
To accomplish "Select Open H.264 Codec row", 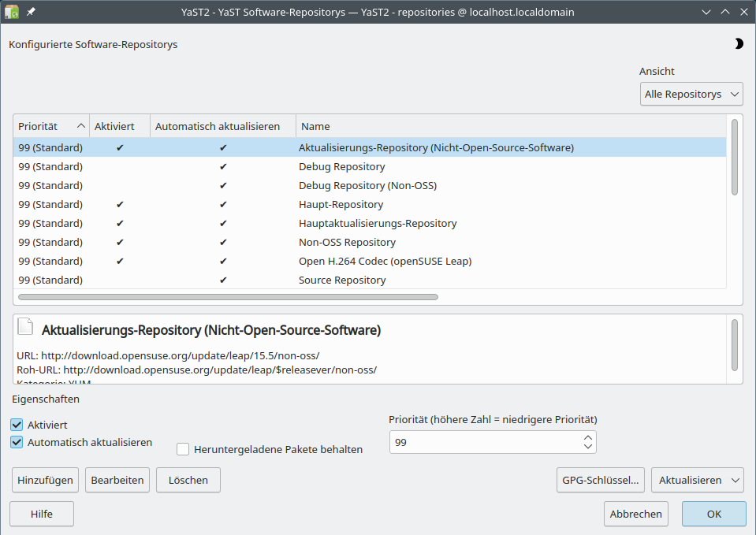I will click(370, 261).
